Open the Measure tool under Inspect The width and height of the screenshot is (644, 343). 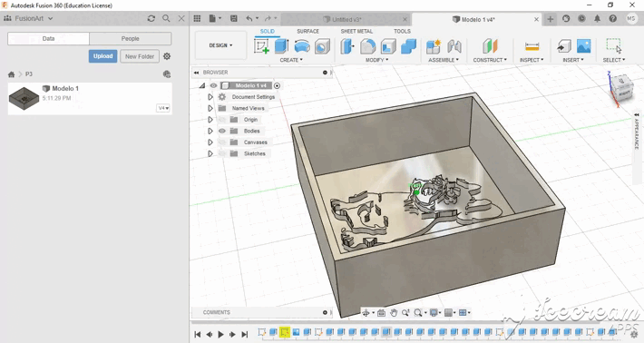click(x=532, y=46)
